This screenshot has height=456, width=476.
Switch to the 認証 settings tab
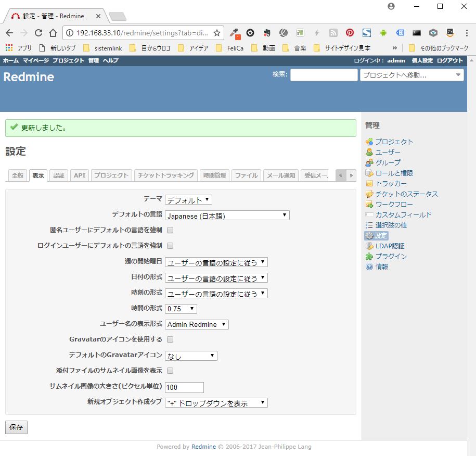[x=59, y=175]
